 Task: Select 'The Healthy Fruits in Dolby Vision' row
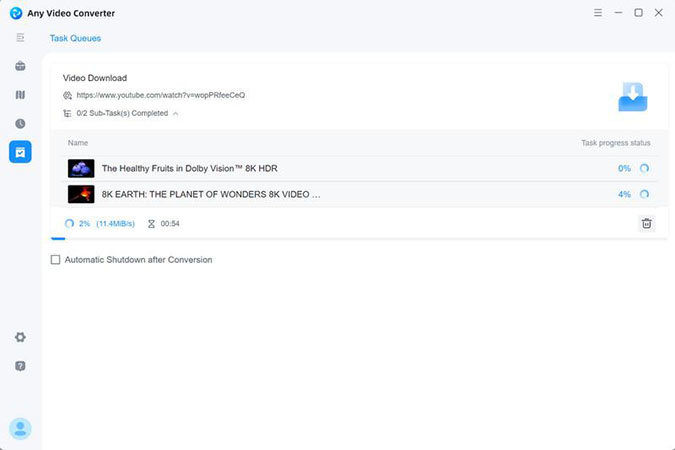[359, 168]
